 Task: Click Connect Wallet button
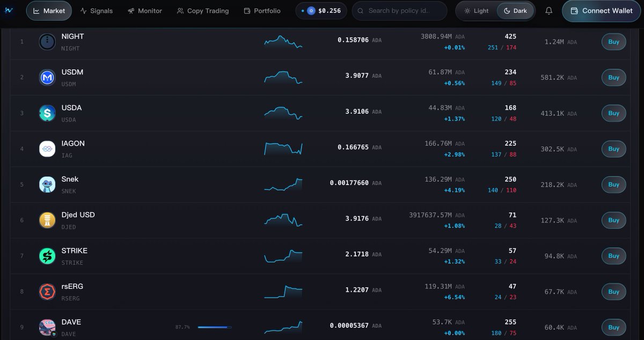[602, 11]
